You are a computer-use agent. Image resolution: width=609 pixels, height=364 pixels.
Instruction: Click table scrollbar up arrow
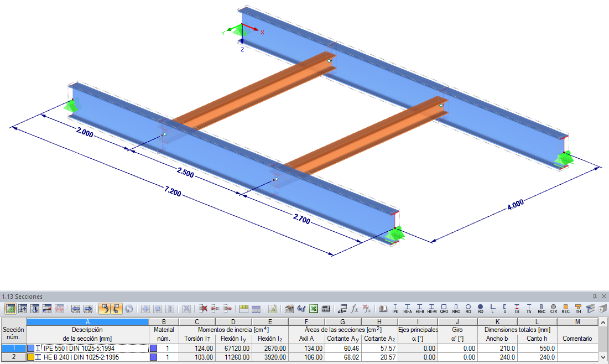(603, 323)
